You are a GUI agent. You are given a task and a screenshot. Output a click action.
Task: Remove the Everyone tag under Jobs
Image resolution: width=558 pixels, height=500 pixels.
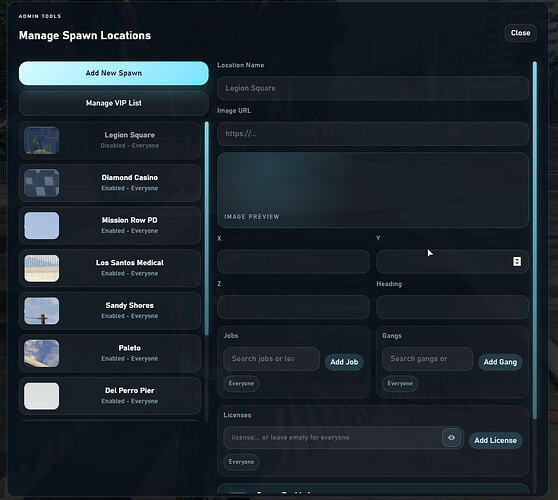point(241,384)
